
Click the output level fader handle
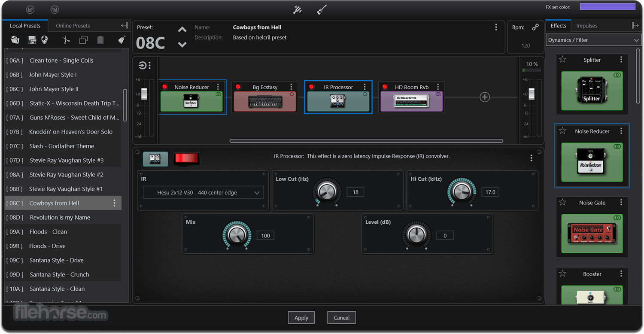[x=532, y=94]
